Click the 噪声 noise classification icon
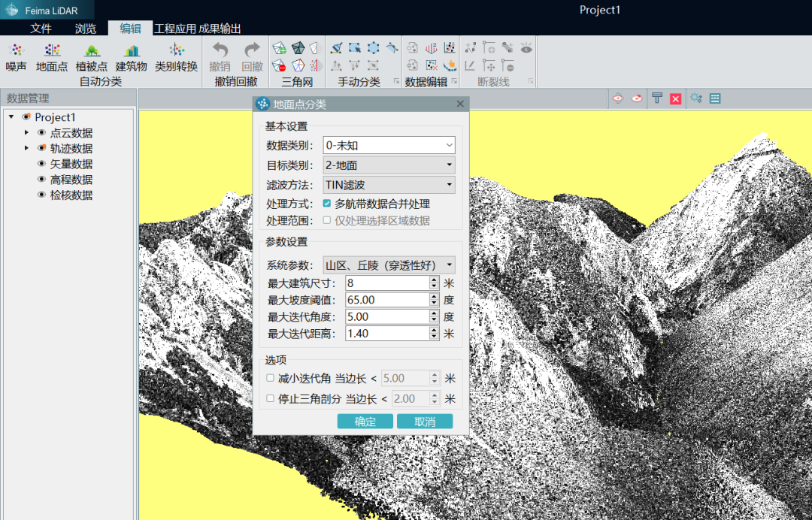 point(16,51)
